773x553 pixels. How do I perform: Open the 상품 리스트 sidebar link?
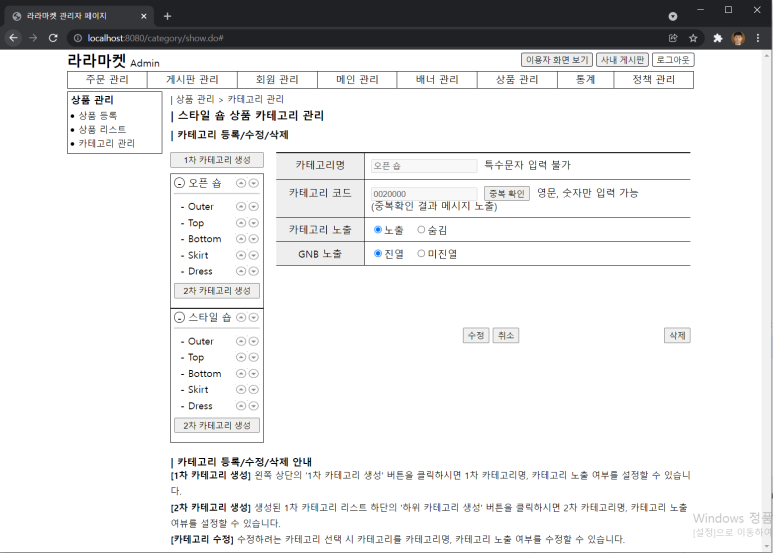point(102,129)
